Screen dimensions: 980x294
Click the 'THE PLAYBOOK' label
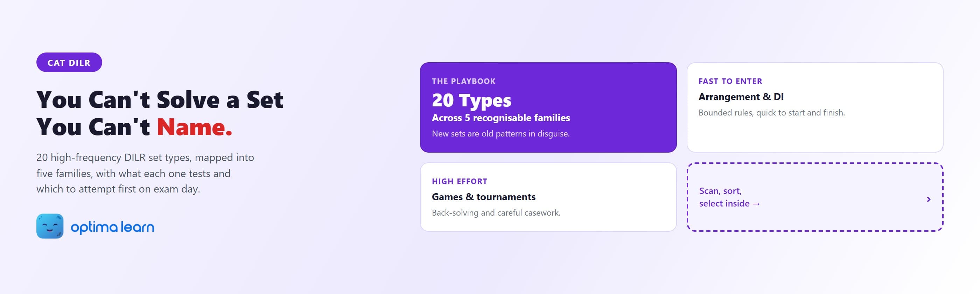point(464,81)
